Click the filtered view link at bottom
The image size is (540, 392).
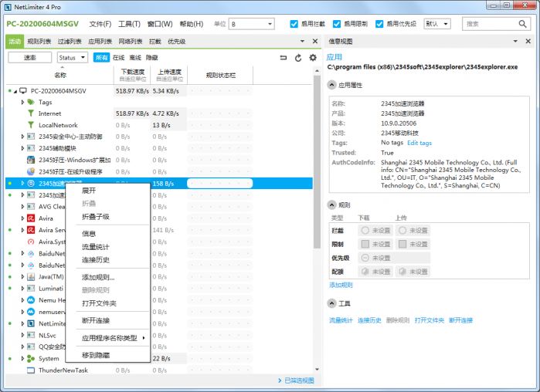[299, 380]
